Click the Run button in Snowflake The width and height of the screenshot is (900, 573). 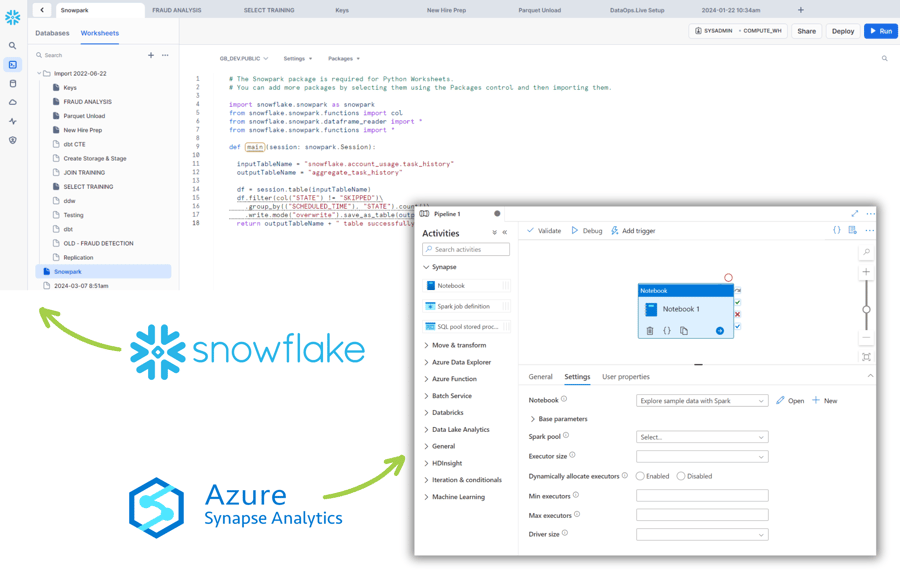click(880, 31)
